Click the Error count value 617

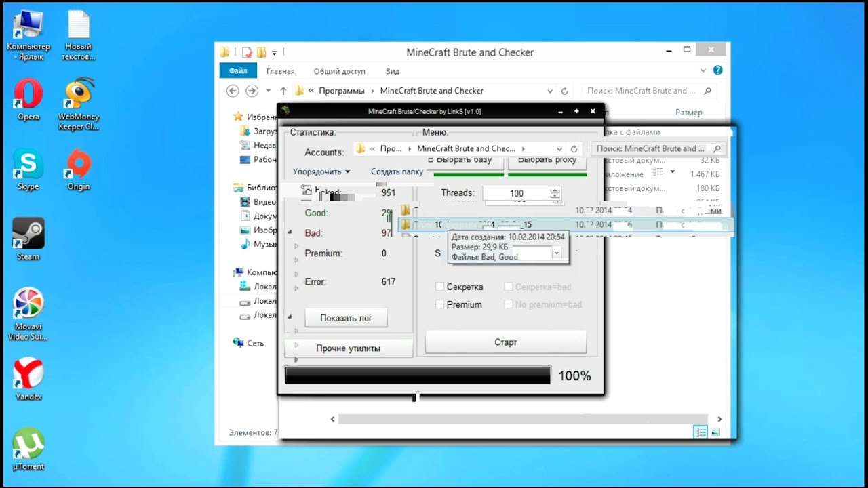pos(389,281)
